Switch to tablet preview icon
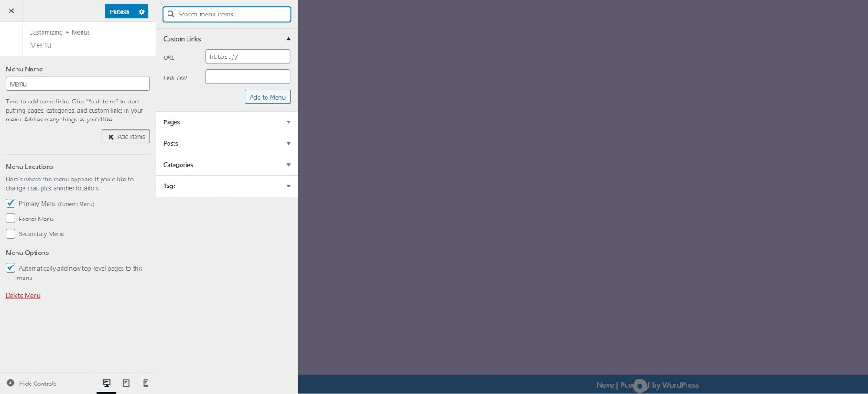 [x=126, y=384]
